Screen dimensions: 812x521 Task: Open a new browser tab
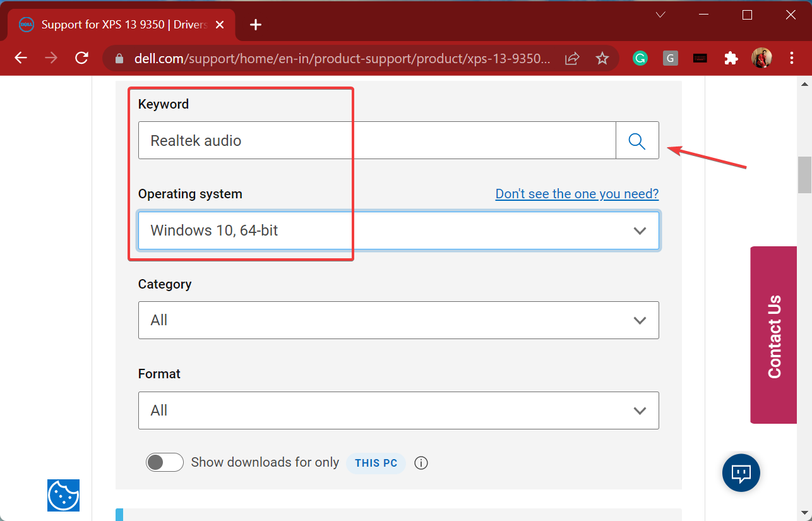pyautogui.click(x=255, y=25)
